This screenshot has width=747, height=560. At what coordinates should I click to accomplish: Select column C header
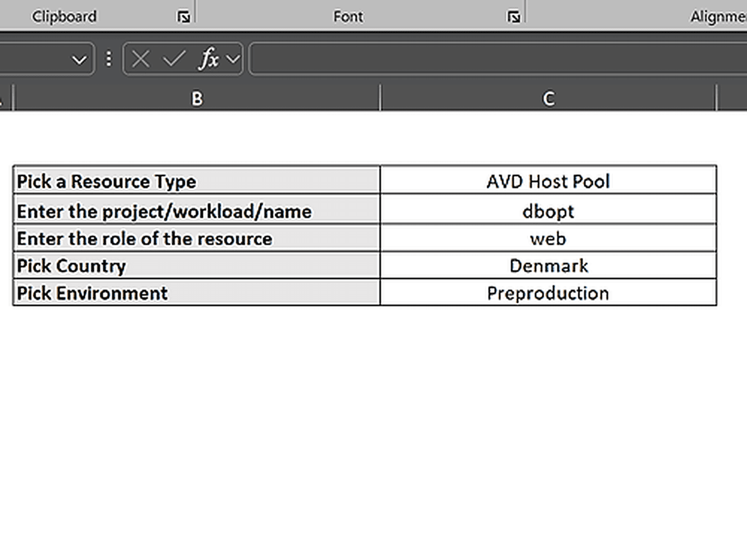pos(548,99)
